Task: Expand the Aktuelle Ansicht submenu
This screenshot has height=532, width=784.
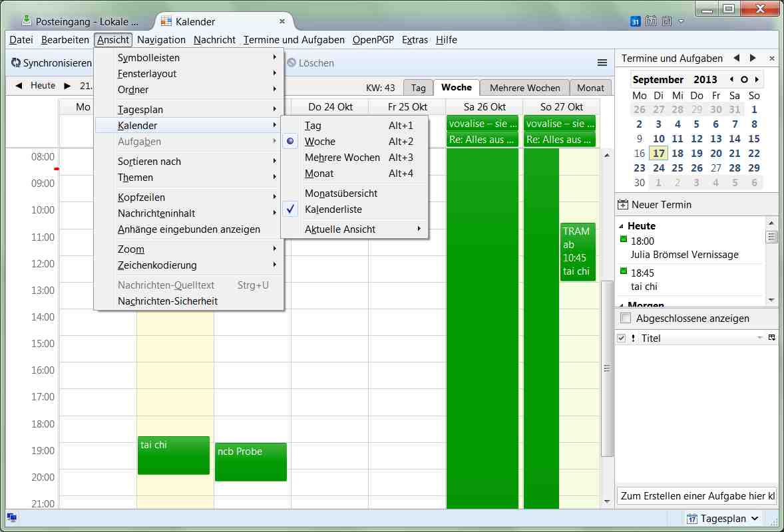Action: point(339,229)
